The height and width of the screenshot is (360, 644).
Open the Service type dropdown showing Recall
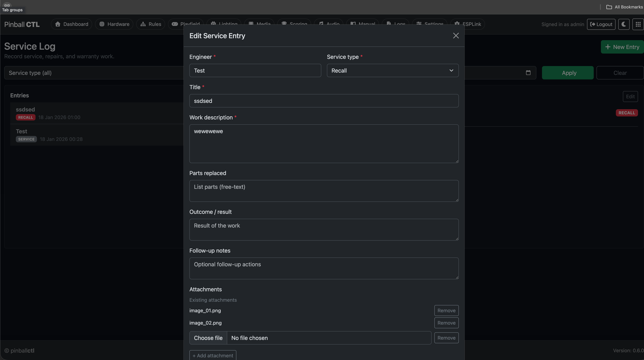click(392, 70)
